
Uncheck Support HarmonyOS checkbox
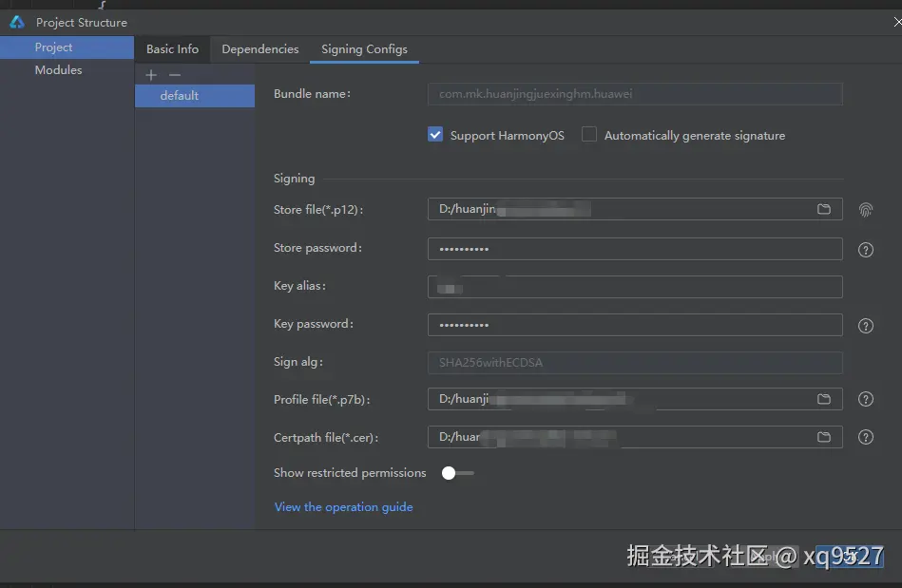[x=435, y=135]
